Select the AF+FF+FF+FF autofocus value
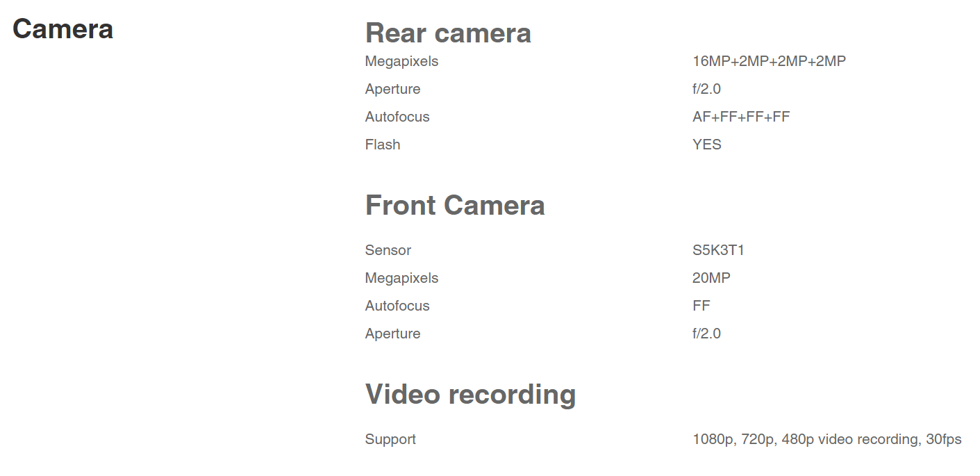The width and height of the screenshot is (980, 476). tap(741, 117)
